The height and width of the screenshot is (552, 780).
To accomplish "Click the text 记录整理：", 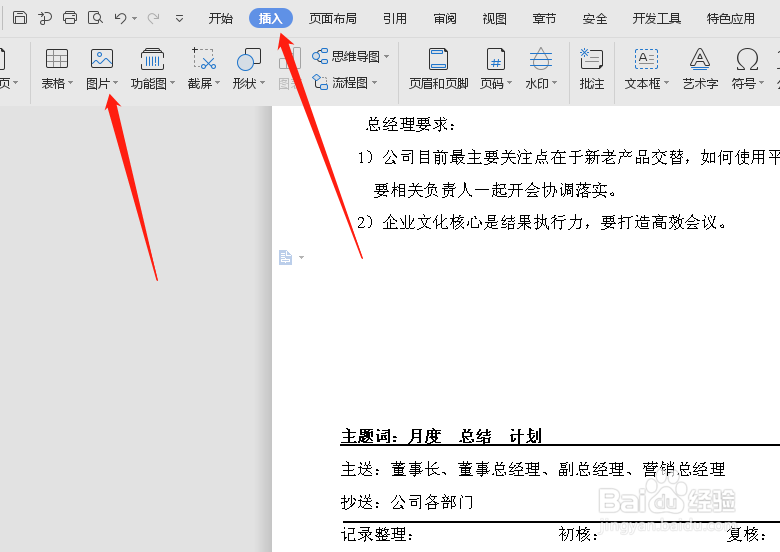I will coord(378,535).
